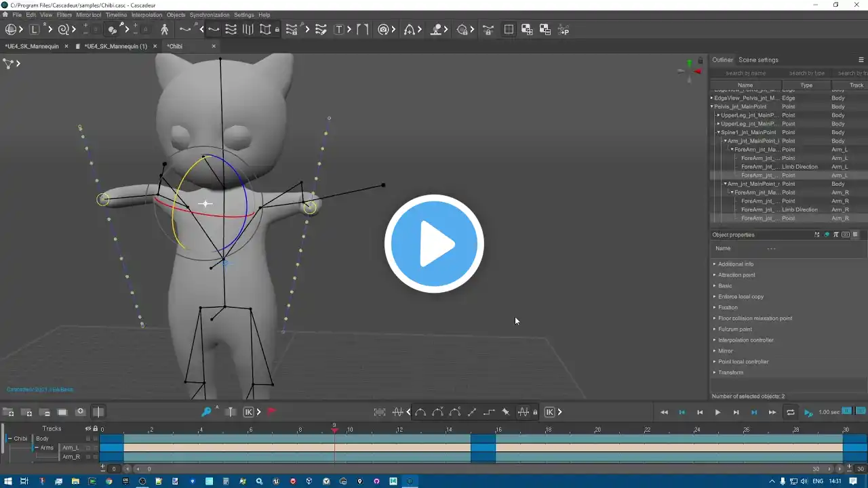The image size is (868, 488).
Task: Collapse the Pelvis_jnt_MainPoint tree node
Action: pyautogui.click(x=712, y=107)
